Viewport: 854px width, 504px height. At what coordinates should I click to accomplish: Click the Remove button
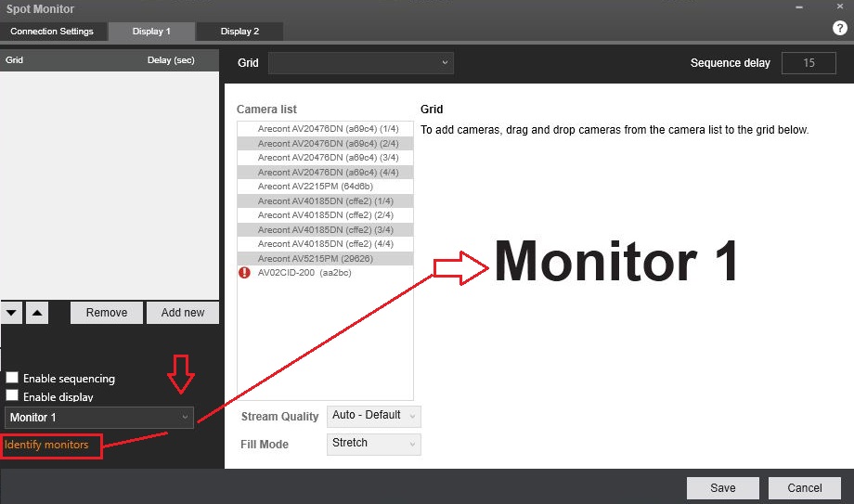[x=107, y=313]
